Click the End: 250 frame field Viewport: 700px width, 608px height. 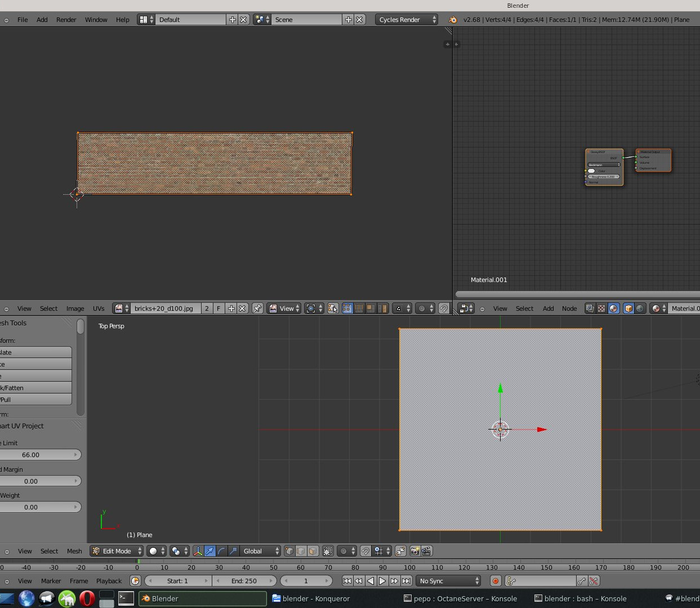point(244,581)
